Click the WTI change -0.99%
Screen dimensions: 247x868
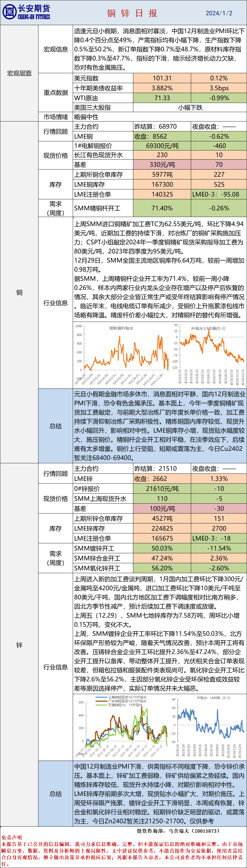(219, 98)
